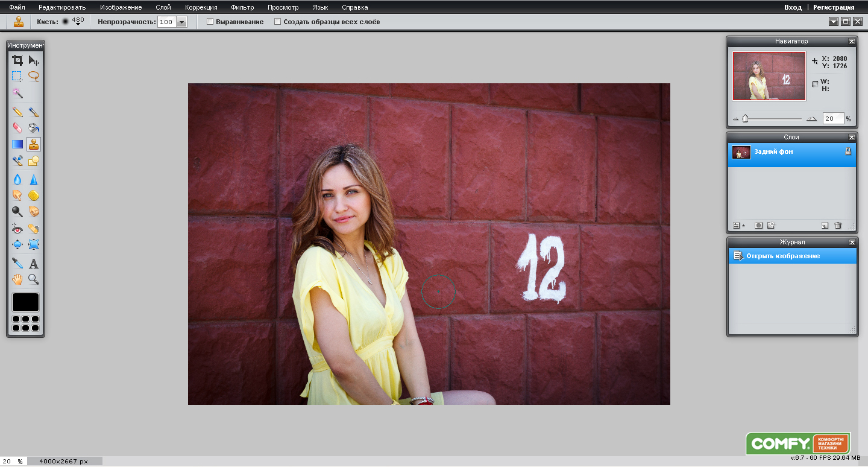Select the Paint Bucket tool
The image size is (868, 467).
point(34,128)
